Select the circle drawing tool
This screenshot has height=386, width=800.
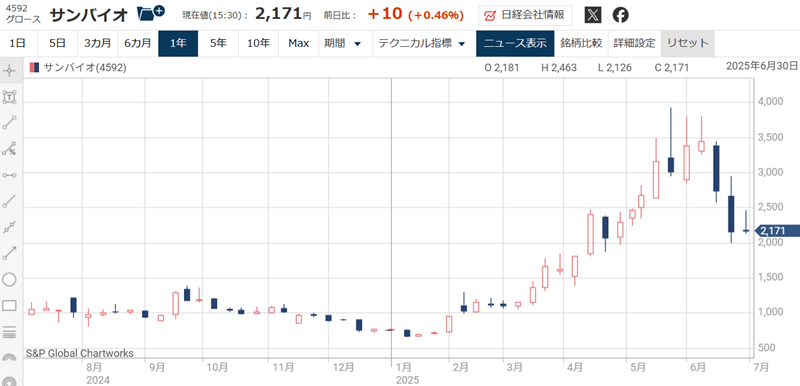pyautogui.click(x=10, y=279)
